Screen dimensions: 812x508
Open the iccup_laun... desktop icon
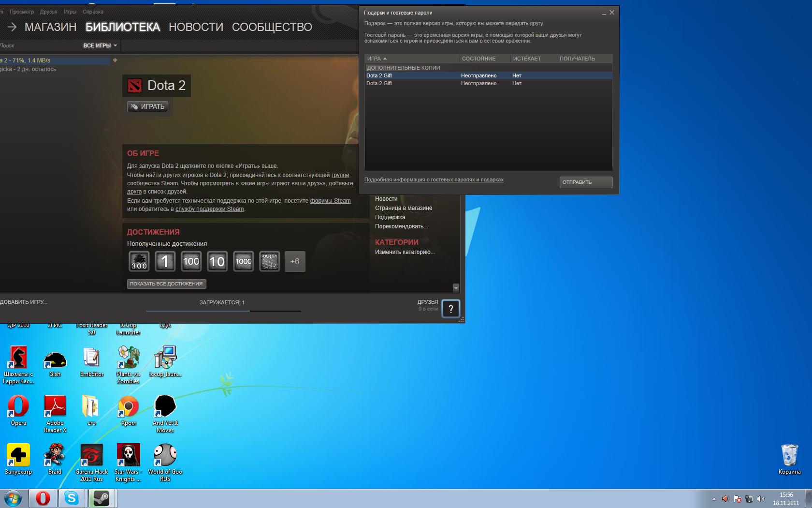[165, 362]
